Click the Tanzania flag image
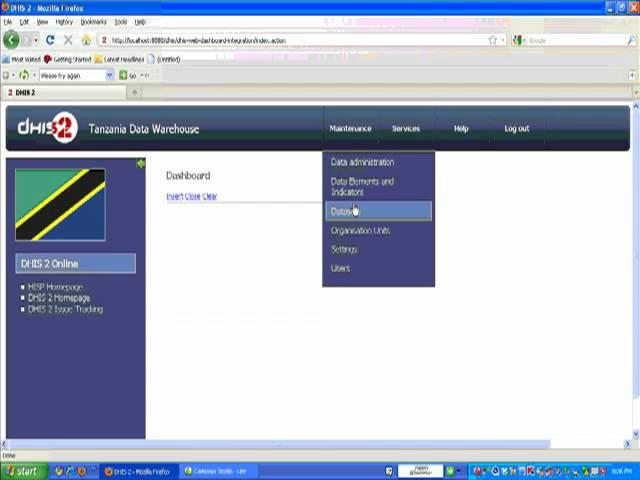Image resolution: width=640 pixels, height=480 pixels. click(x=60, y=205)
